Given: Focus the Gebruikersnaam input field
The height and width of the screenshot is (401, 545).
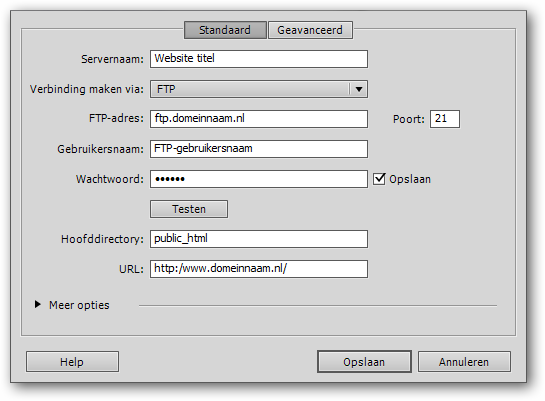Looking at the screenshot, I should [259, 149].
